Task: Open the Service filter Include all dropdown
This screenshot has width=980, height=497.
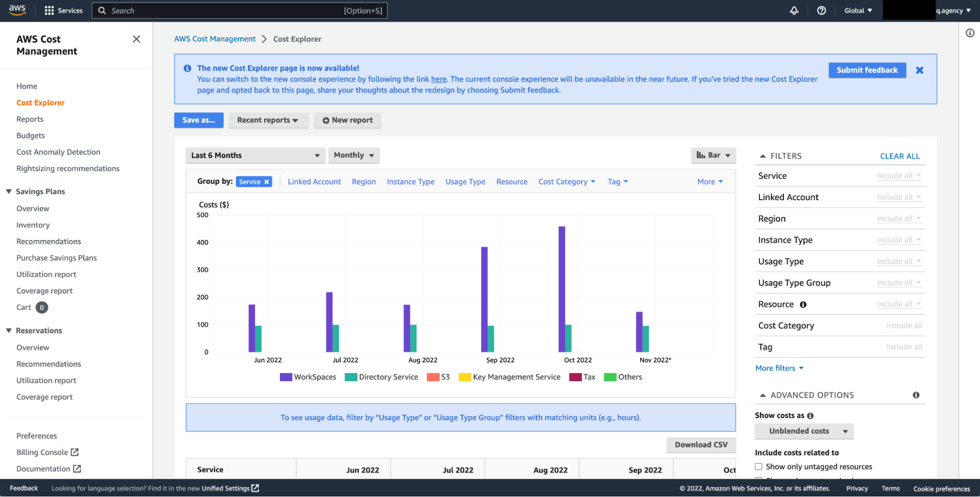Action: (899, 176)
